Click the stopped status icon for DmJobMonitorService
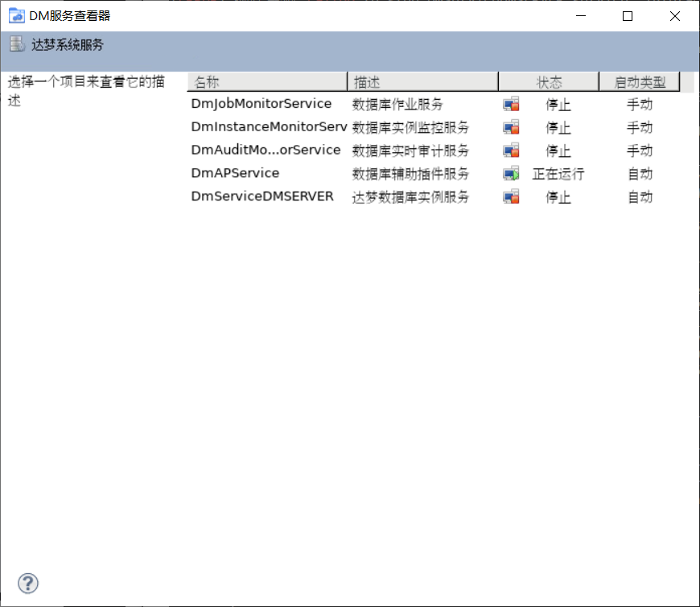Image resolution: width=700 pixels, height=607 pixels. 511,104
